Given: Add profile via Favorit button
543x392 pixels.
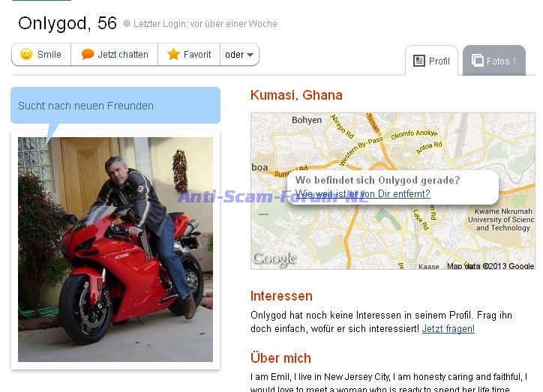Looking at the screenshot, I should click(189, 54).
